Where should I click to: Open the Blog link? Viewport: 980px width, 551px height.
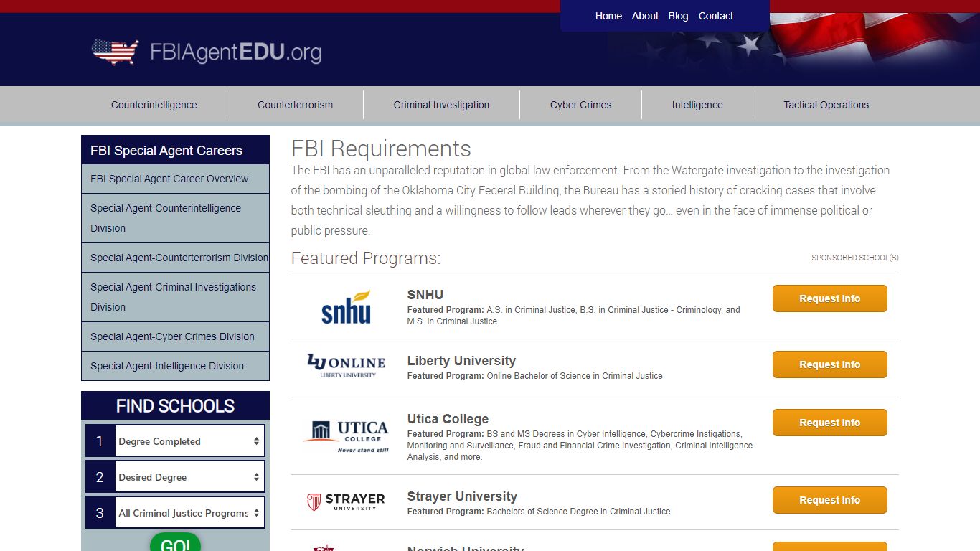(678, 16)
